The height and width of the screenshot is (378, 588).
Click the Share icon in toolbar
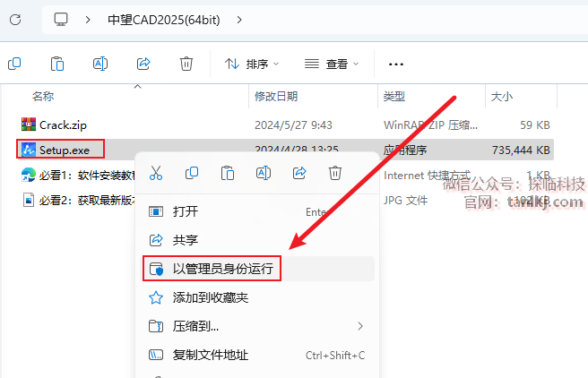coord(143,64)
